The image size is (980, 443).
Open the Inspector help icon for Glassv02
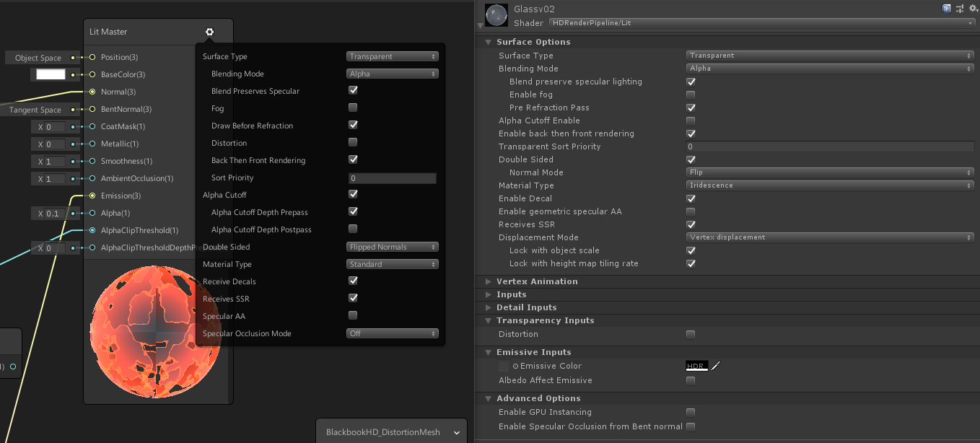(946, 8)
